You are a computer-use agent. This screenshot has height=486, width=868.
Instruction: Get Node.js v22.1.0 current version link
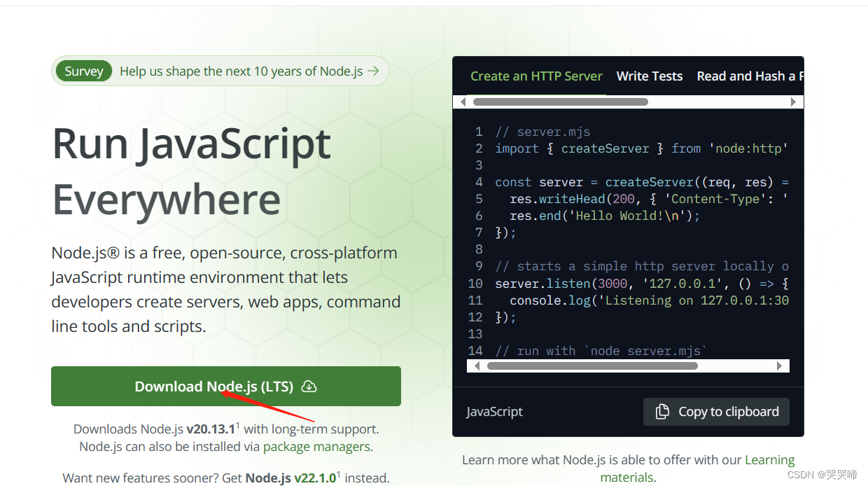pyautogui.click(x=292, y=478)
